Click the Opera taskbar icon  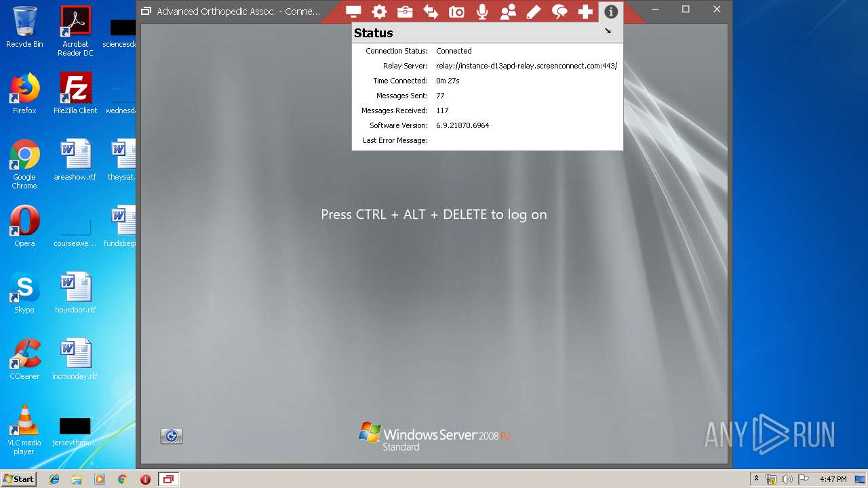click(x=145, y=479)
